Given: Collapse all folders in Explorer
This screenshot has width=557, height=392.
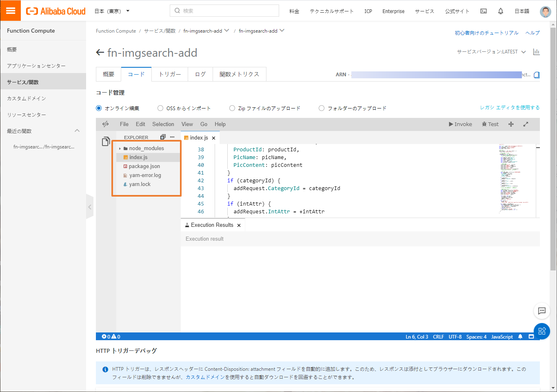Looking at the screenshot, I should tap(163, 137).
